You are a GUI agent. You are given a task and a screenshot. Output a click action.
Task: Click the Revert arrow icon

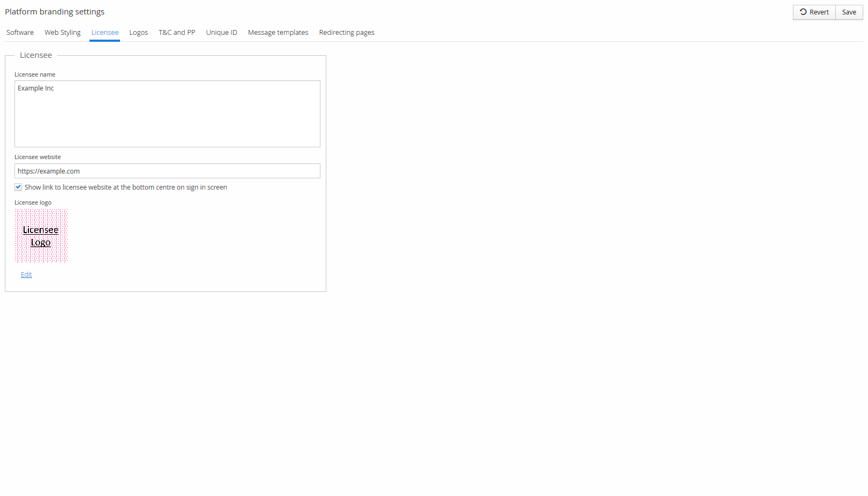click(803, 12)
